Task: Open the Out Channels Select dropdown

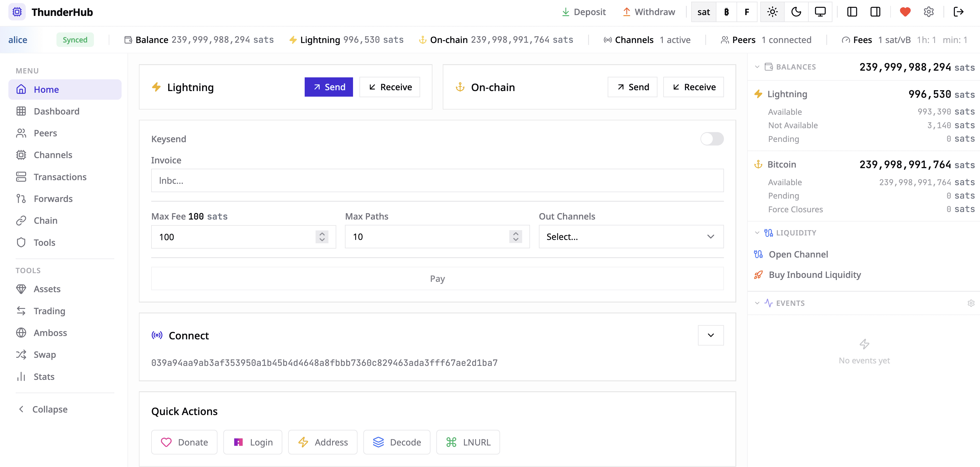Action: coord(631,237)
